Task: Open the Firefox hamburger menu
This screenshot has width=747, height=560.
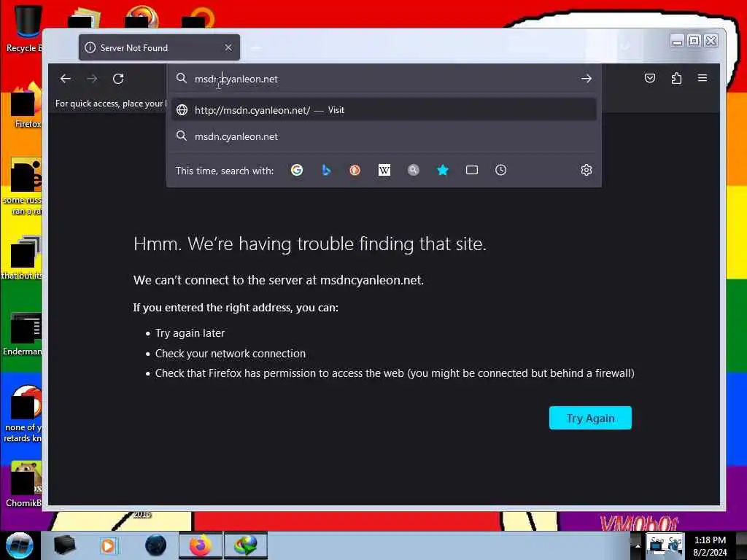Action: 703,78
